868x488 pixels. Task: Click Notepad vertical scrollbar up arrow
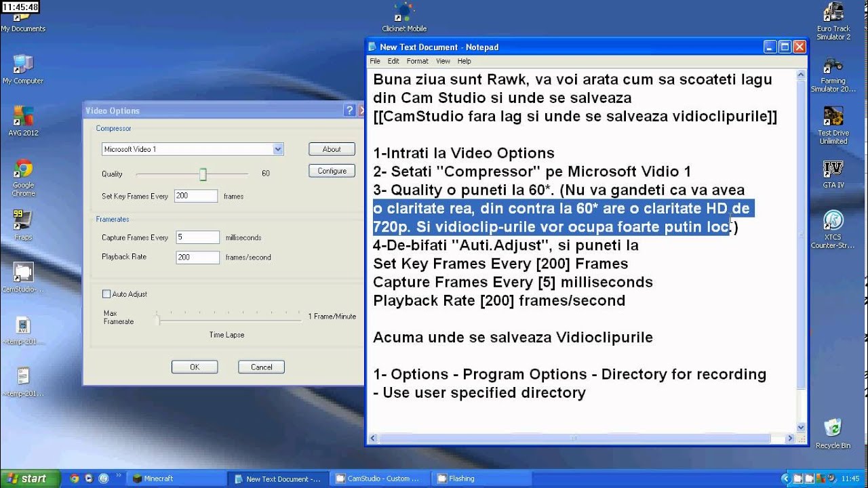801,75
